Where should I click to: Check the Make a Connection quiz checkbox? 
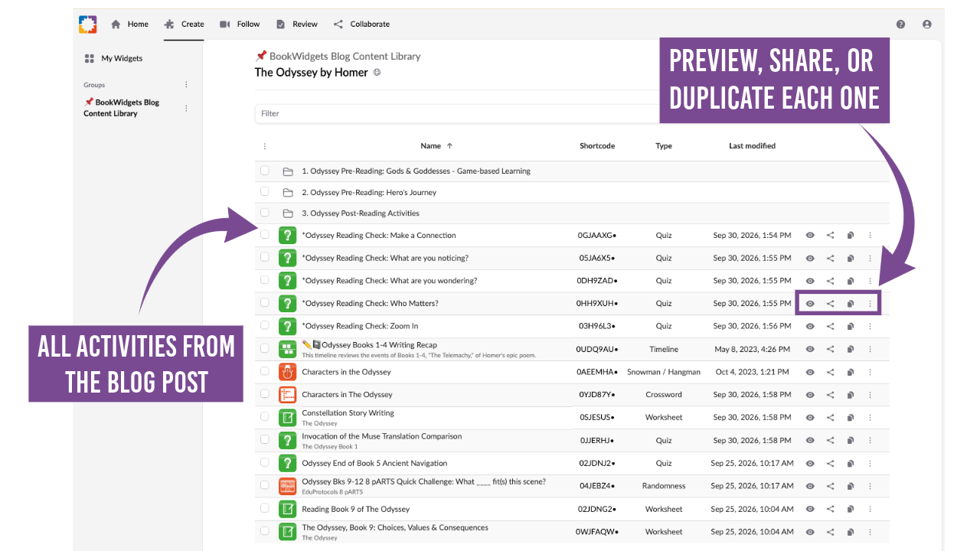[x=265, y=235]
